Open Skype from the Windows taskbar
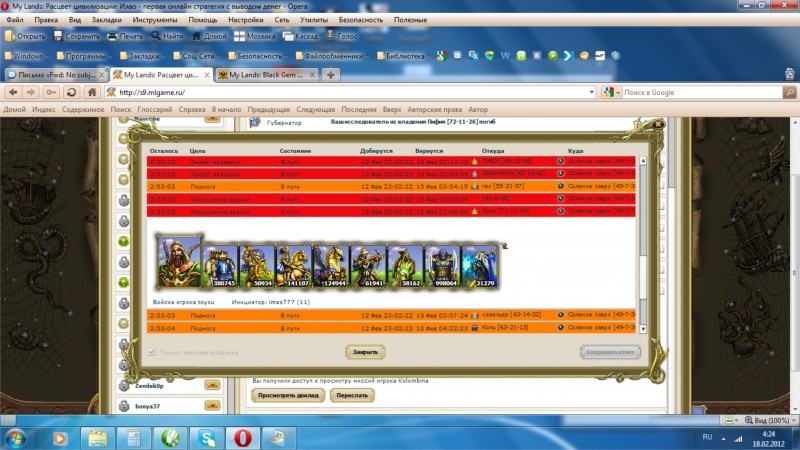This screenshot has width=800, height=450. (206, 437)
